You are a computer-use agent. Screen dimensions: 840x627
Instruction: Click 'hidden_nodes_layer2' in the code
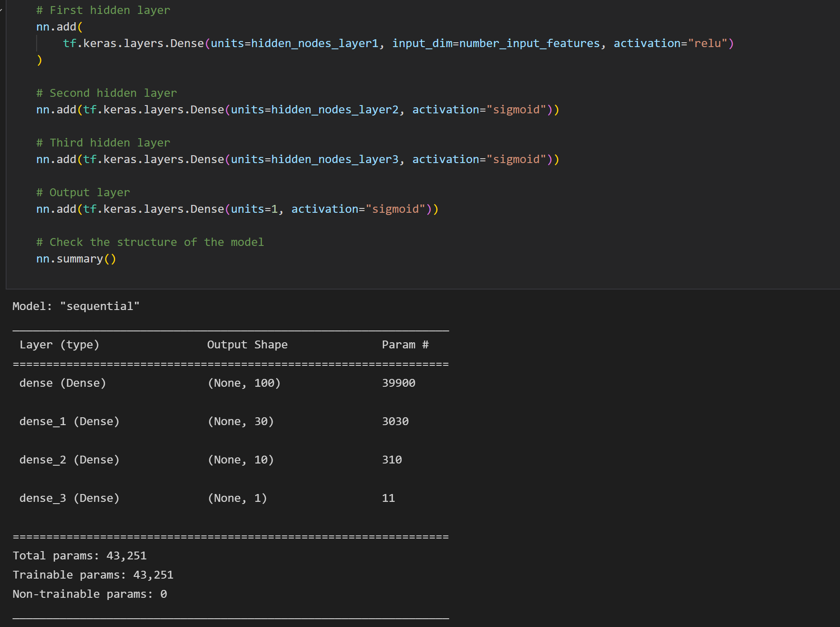pos(335,109)
